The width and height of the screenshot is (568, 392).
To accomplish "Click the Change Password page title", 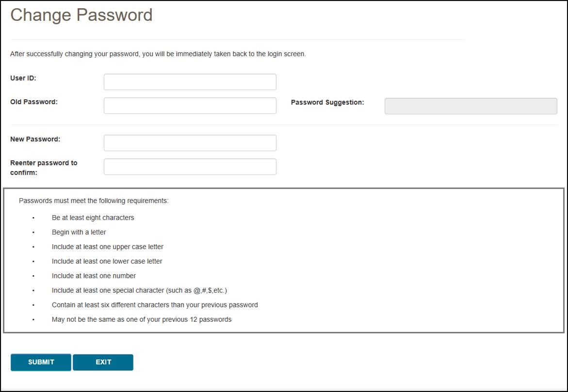I will 81,15.
